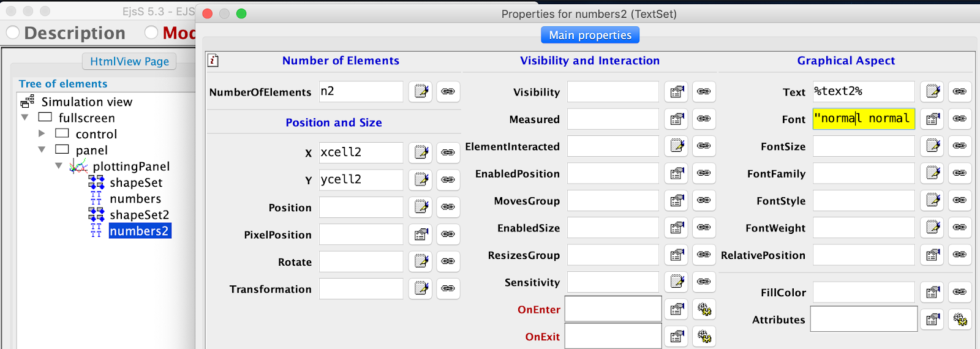980x349 pixels.
Task: Click the gears icon next to Attributes
Action: (x=960, y=320)
